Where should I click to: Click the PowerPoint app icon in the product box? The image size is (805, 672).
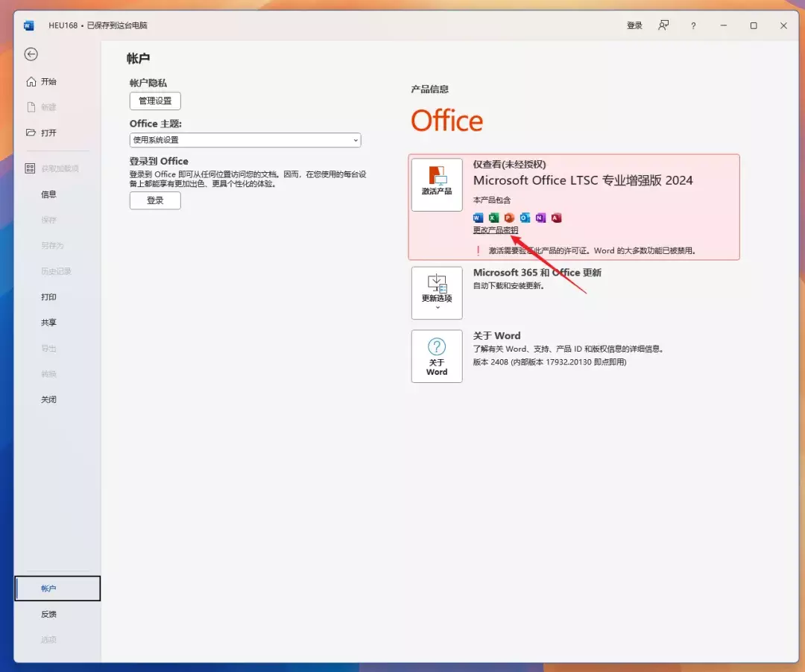(x=509, y=218)
